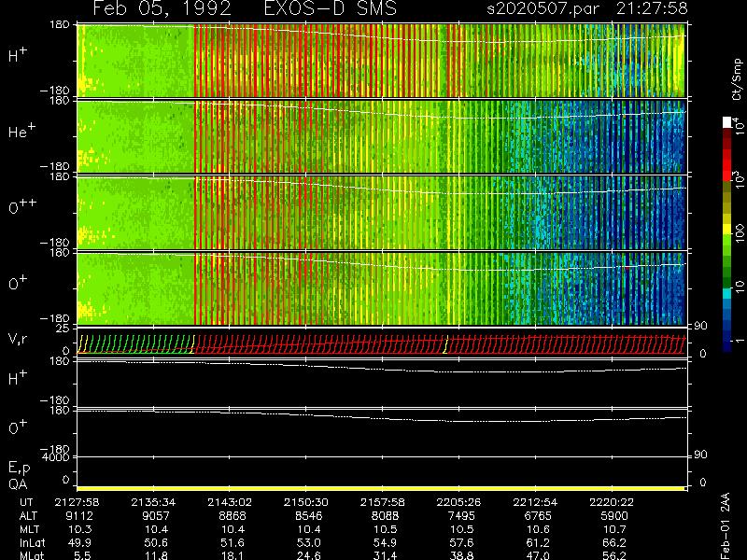Click the 'ALT' row header
The width and height of the screenshot is (747, 560).
click(29, 516)
